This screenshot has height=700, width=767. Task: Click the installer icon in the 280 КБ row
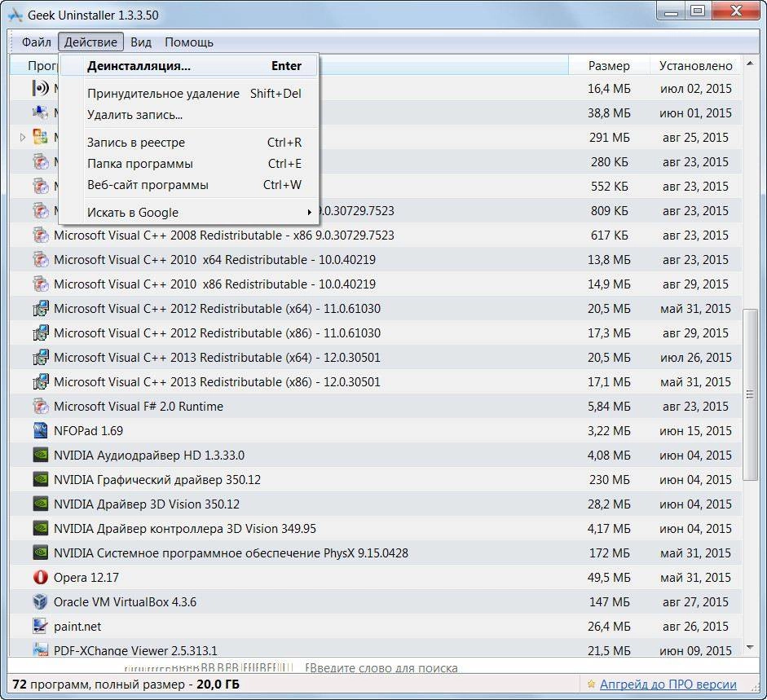click(x=40, y=162)
